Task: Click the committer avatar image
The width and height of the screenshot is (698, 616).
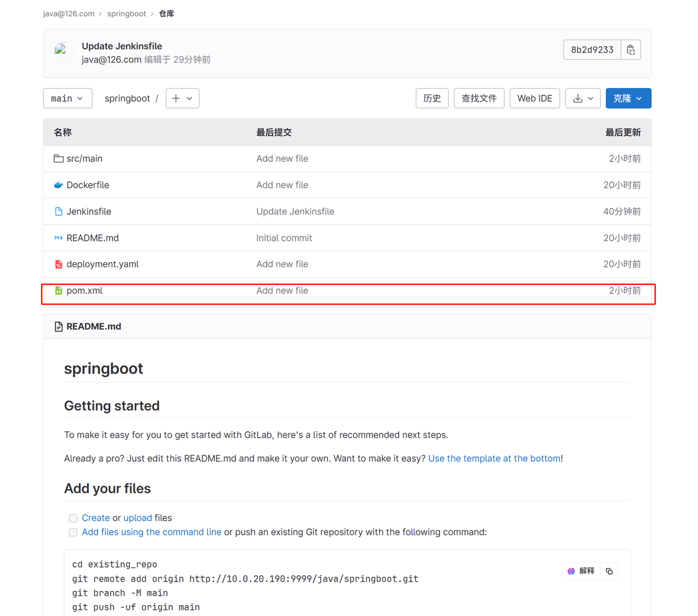Action: pyautogui.click(x=63, y=52)
